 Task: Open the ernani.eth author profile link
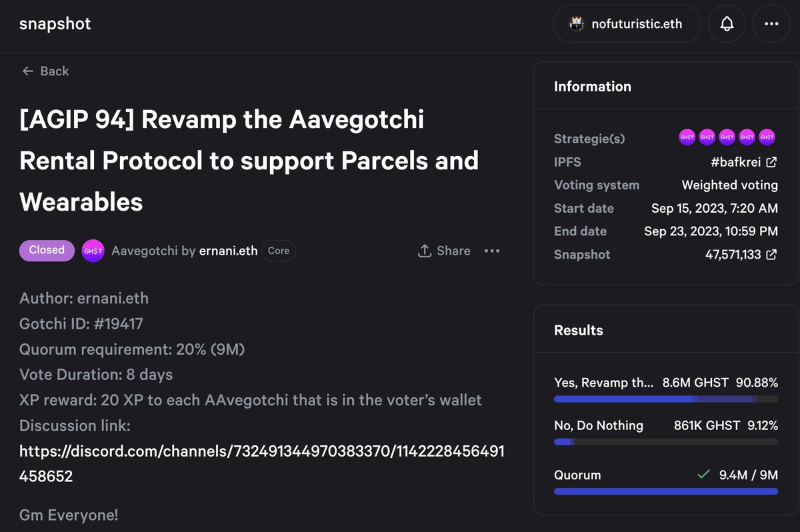[x=228, y=251]
